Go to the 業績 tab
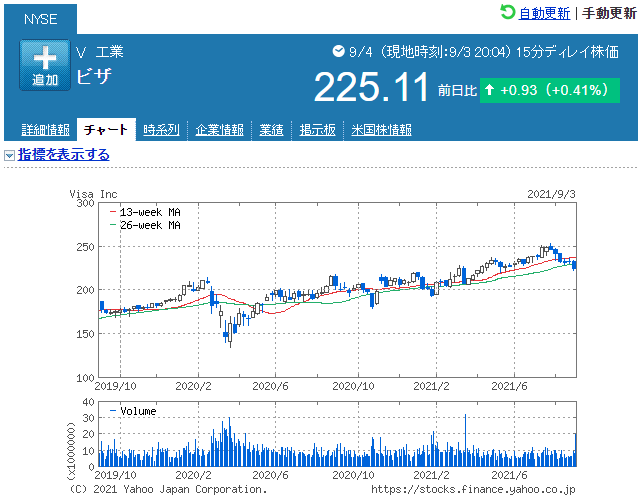This screenshot has height=500, width=644. pyautogui.click(x=271, y=130)
